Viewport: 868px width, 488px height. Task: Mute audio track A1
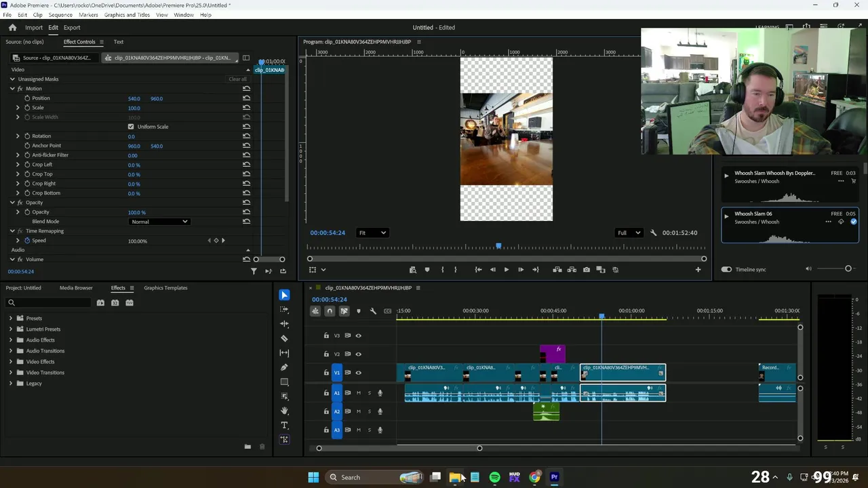[359, 393]
